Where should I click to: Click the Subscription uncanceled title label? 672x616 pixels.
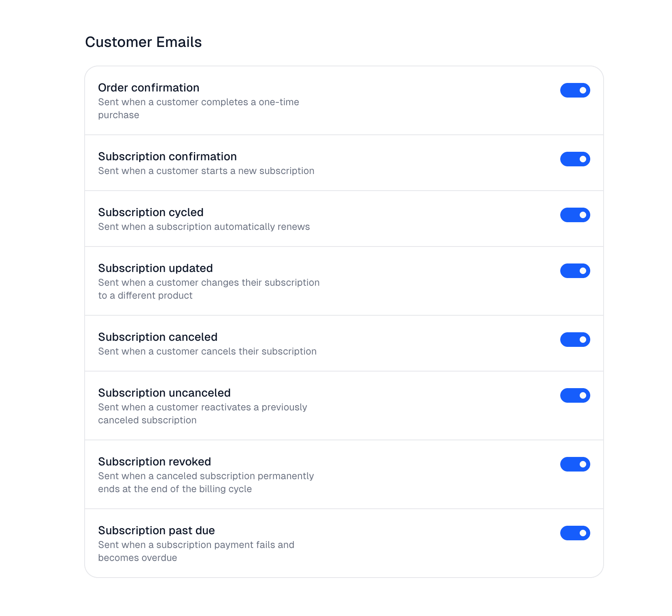(164, 393)
